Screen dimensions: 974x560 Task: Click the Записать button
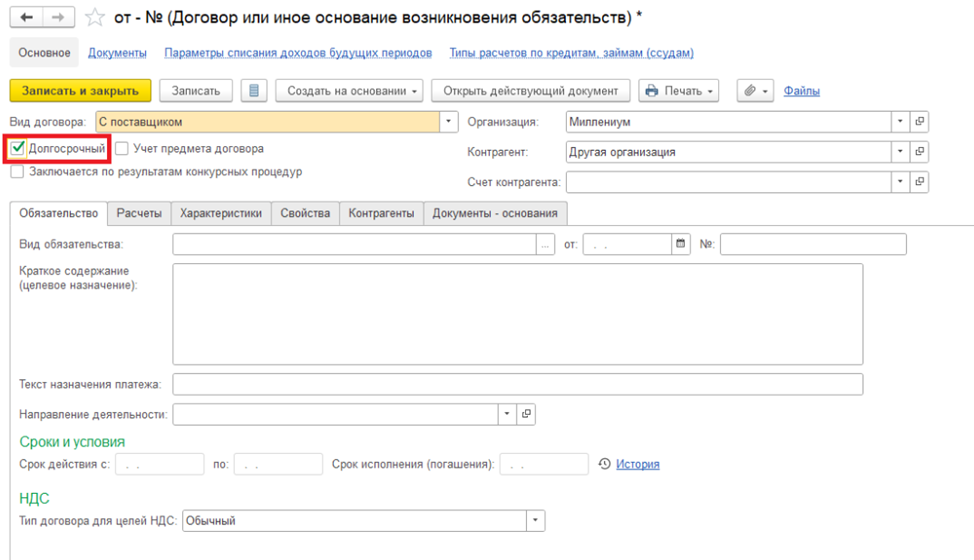click(196, 91)
